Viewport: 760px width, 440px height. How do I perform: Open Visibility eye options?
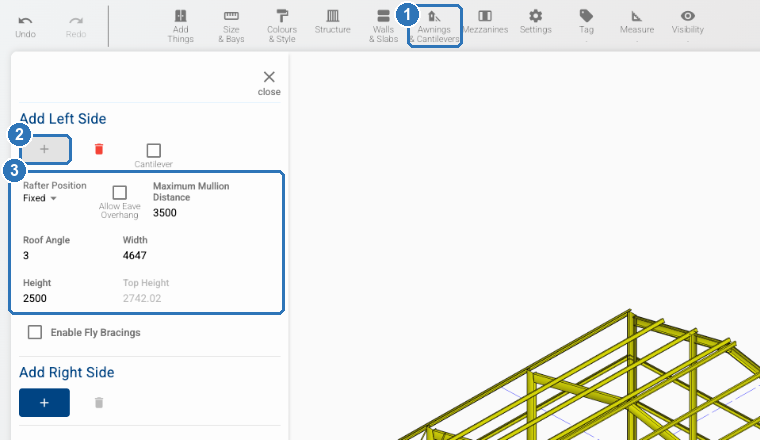tap(687, 22)
